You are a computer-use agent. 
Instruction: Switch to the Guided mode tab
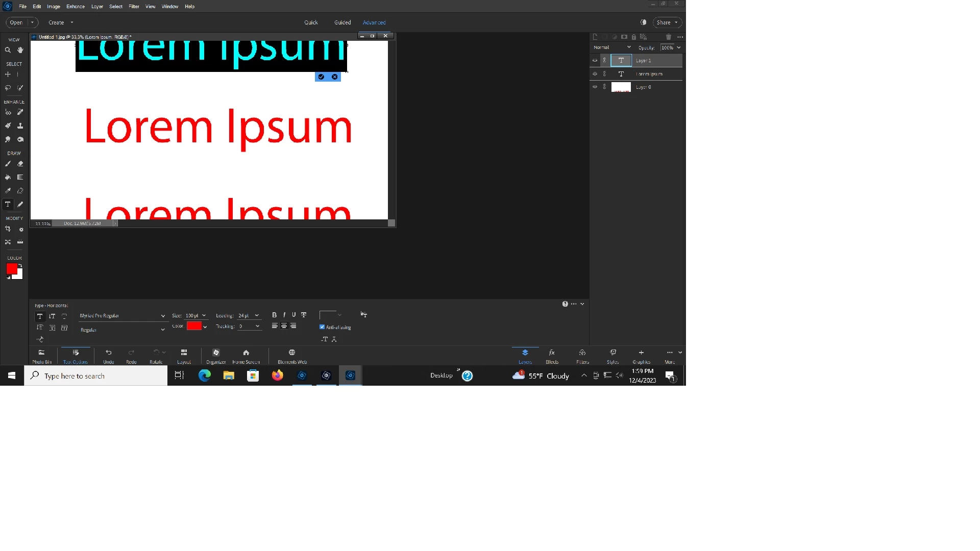(342, 22)
